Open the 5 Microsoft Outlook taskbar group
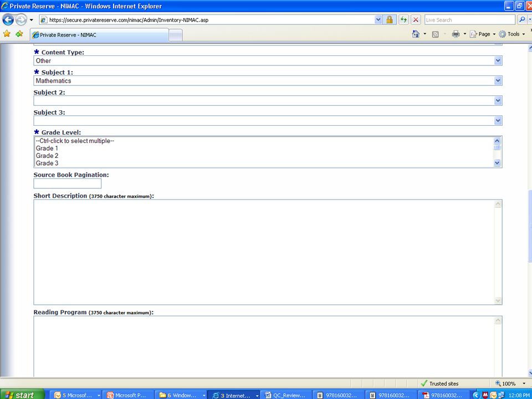 click(x=76, y=395)
